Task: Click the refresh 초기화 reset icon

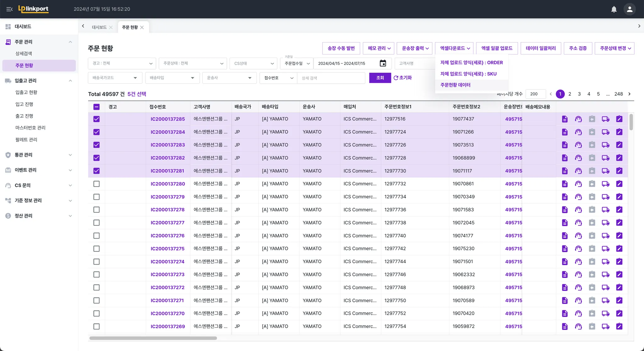Action: pos(396,78)
